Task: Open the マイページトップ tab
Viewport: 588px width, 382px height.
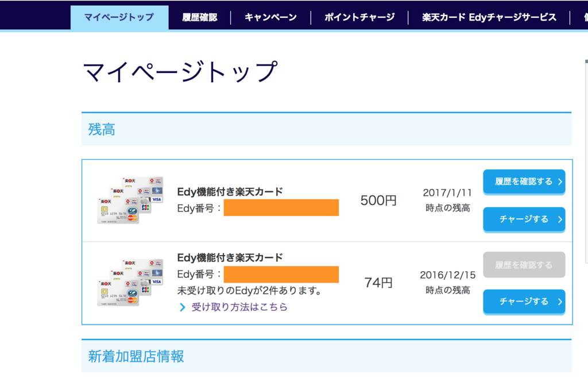Action: (119, 17)
